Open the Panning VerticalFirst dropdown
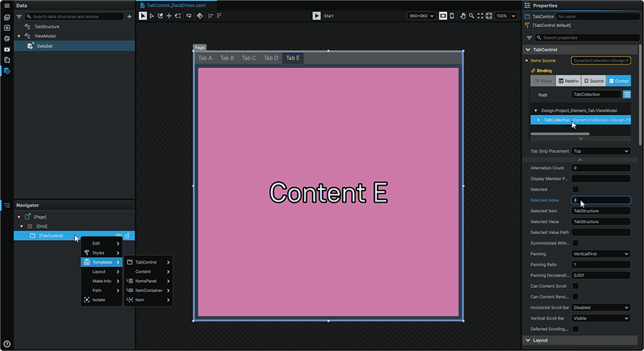 point(601,254)
